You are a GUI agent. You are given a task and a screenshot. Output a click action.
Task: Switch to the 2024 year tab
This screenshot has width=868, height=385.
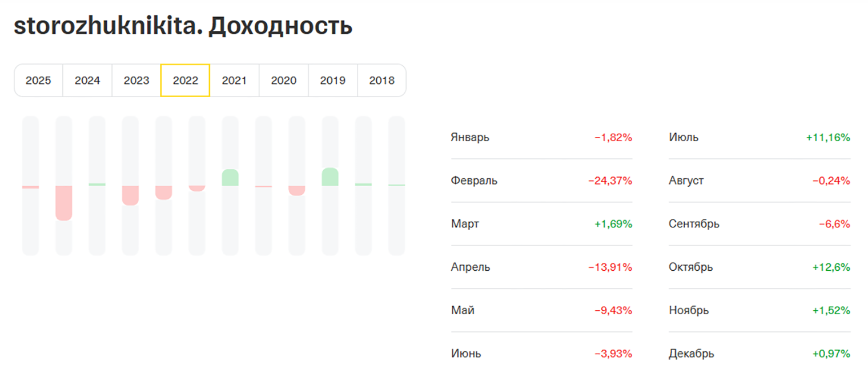pyautogui.click(x=87, y=81)
